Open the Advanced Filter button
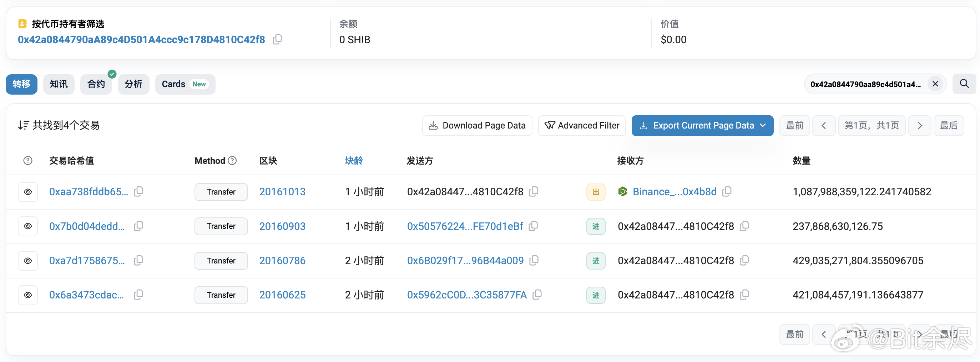 (582, 126)
